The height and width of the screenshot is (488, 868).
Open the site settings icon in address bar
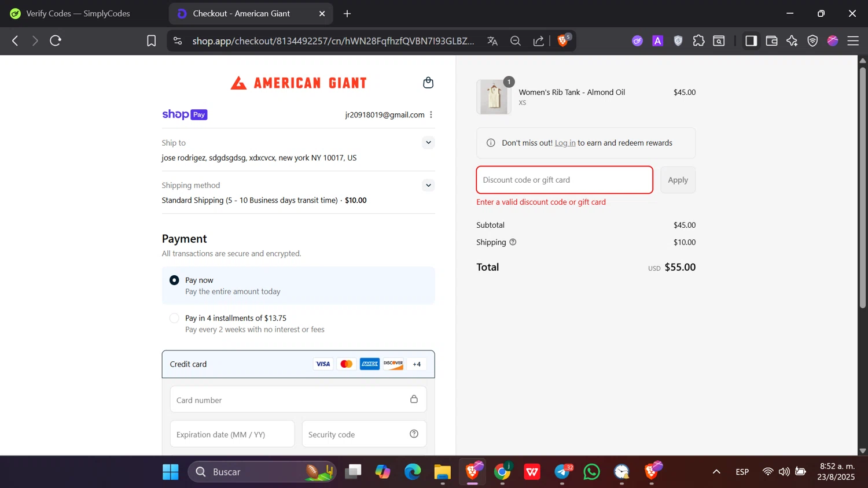tap(178, 41)
